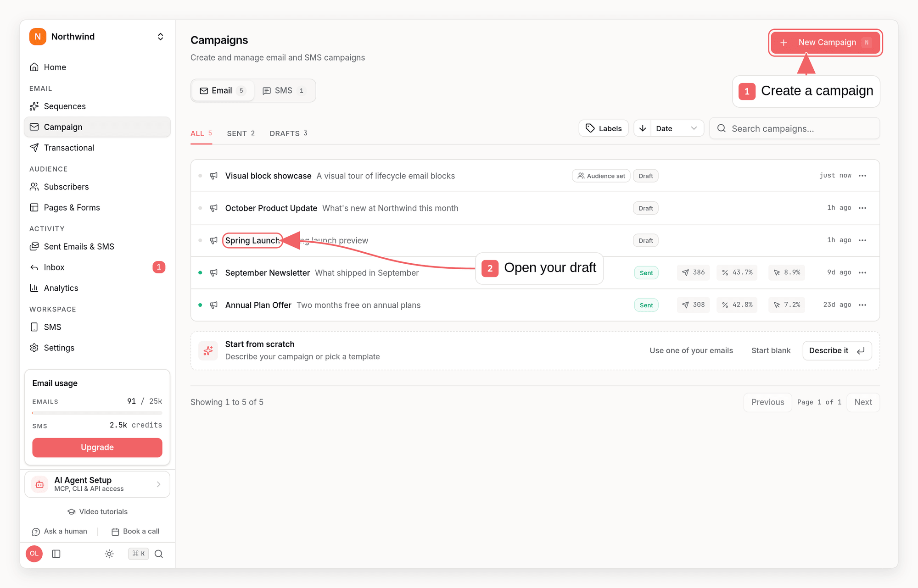Screen dimensions: 918x588
Task: Click Ask a human
Action: pyautogui.click(x=60, y=532)
